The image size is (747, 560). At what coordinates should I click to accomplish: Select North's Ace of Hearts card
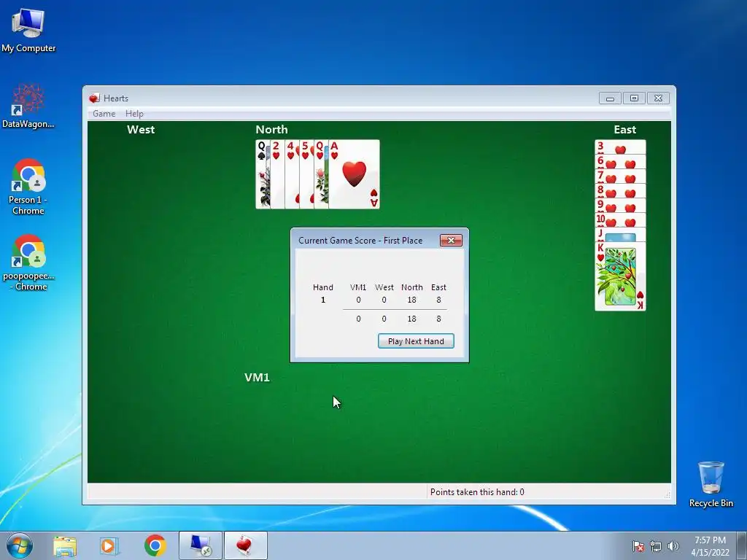coord(354,174)
